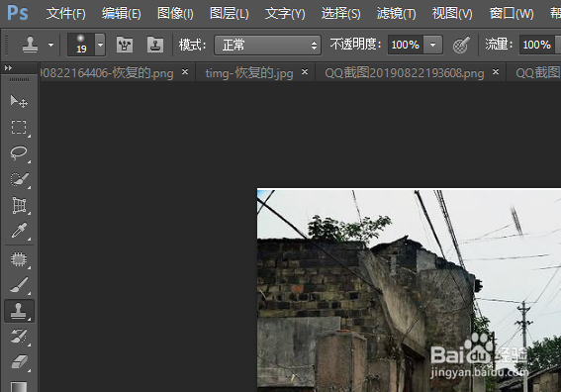Viewport: 561px width, 392px height.
Task: Expand the toolbox with double-arrow icon
Action: tap(8, 67)
